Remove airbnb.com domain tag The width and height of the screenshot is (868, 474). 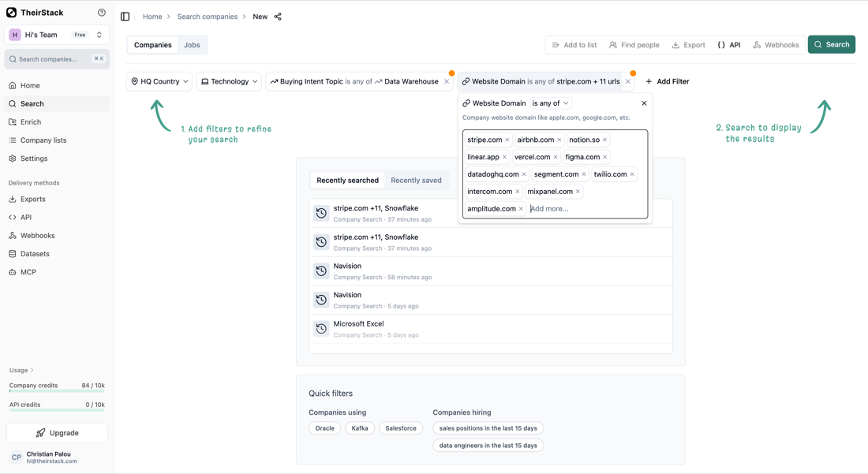[x=559, y=140]
